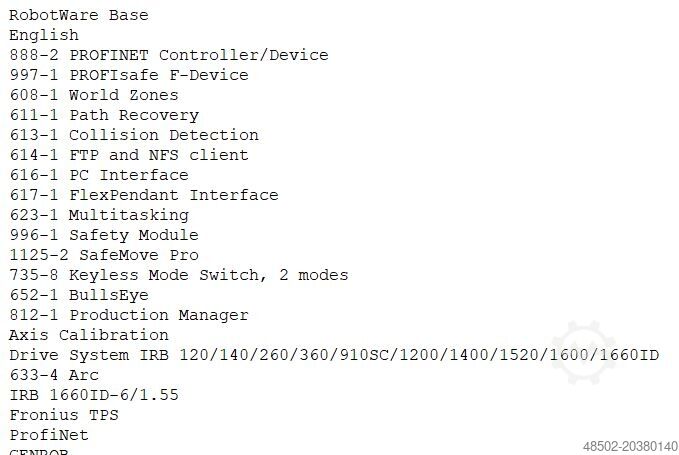Click the 623-1 Multitasking line
This screenshot has height=455, width=679.
click(x=99, y=215)
